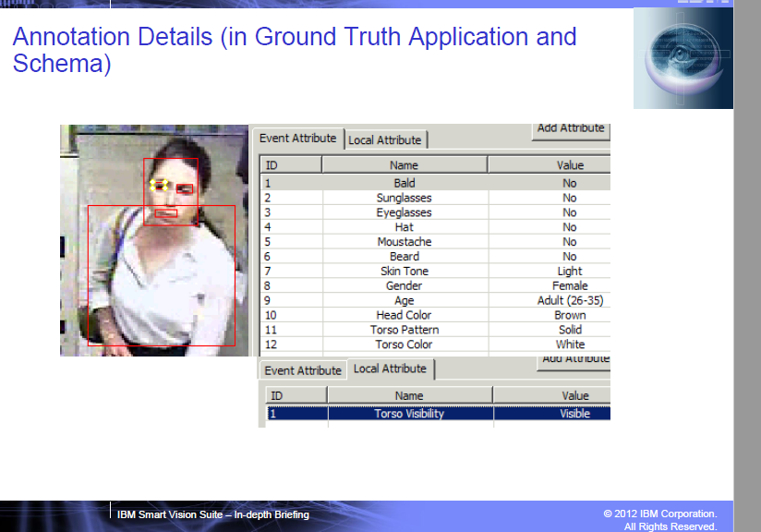
Task: Select the Bald attribute row
Action: point(435,183)
